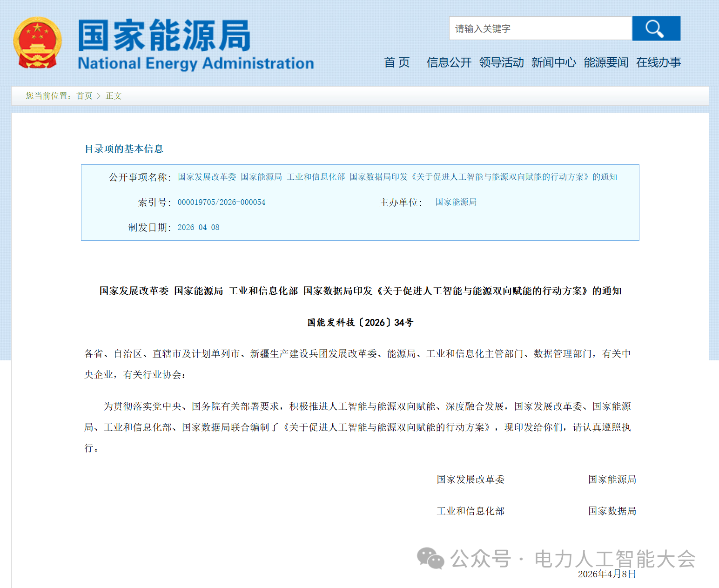Click the 主办单位 label

(x=401, y=203)
